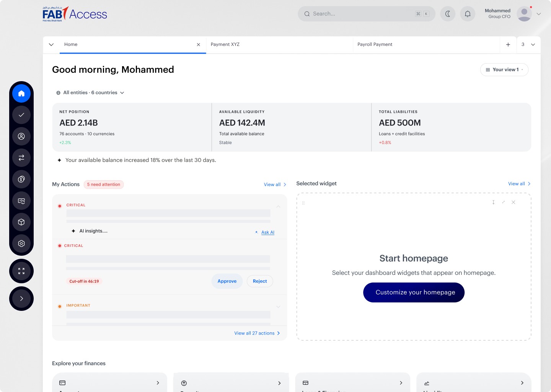Open the transfers arrows sidebar icon

coord(21,158)
